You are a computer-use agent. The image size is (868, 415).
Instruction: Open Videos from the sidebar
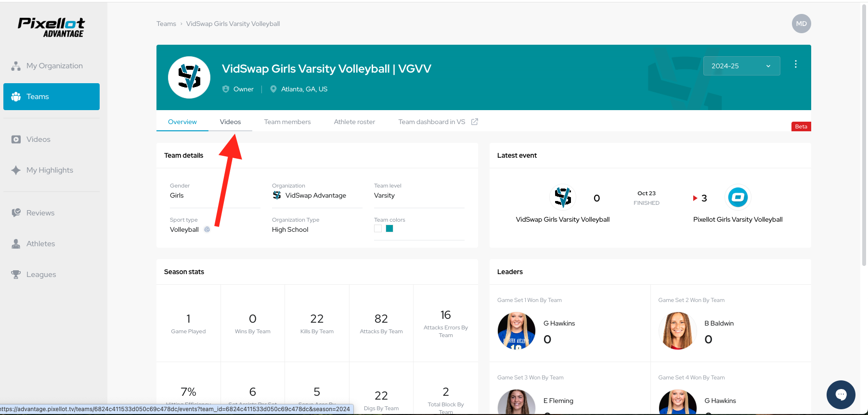click(52, 139)
